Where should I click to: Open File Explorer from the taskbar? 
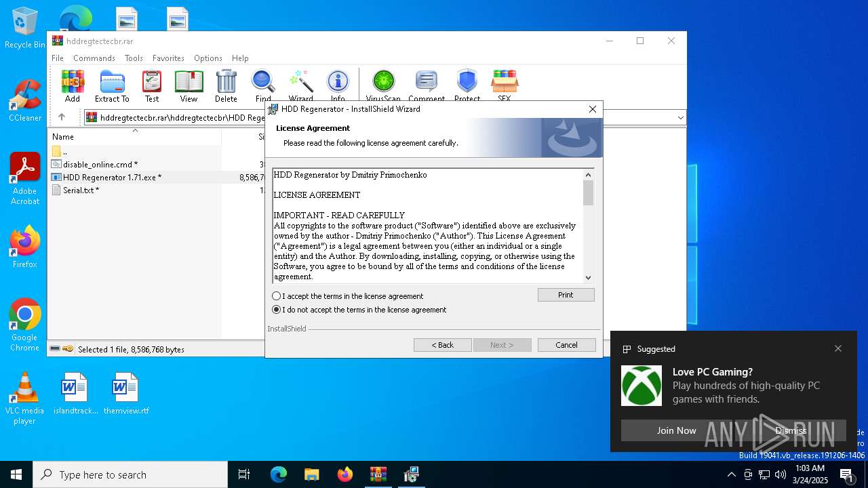[x=312, y=474]
